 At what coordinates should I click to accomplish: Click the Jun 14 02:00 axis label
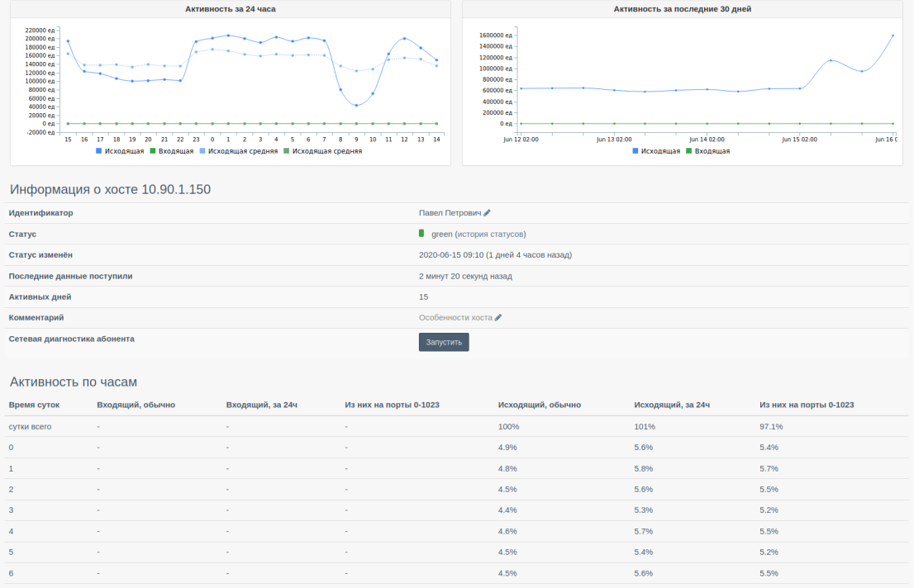[x=707, y=140]
